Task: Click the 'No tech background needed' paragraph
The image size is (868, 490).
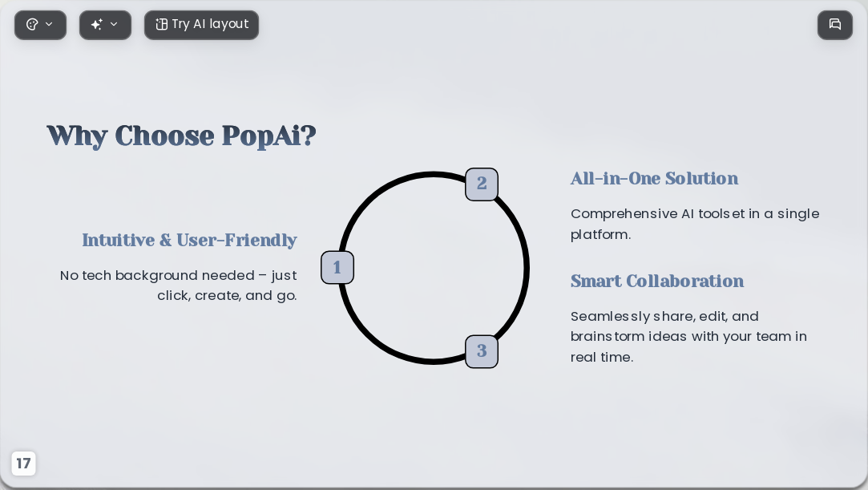Action: click(178, 285)
